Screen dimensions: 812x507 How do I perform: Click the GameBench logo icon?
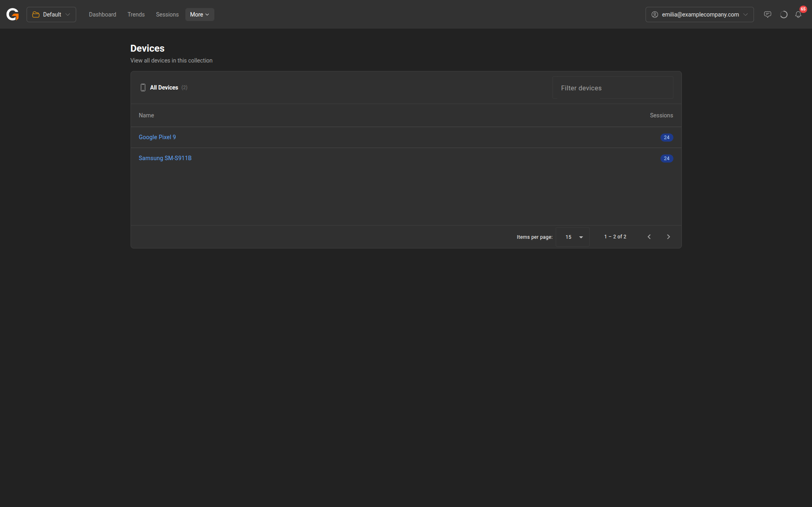[12, 15]
